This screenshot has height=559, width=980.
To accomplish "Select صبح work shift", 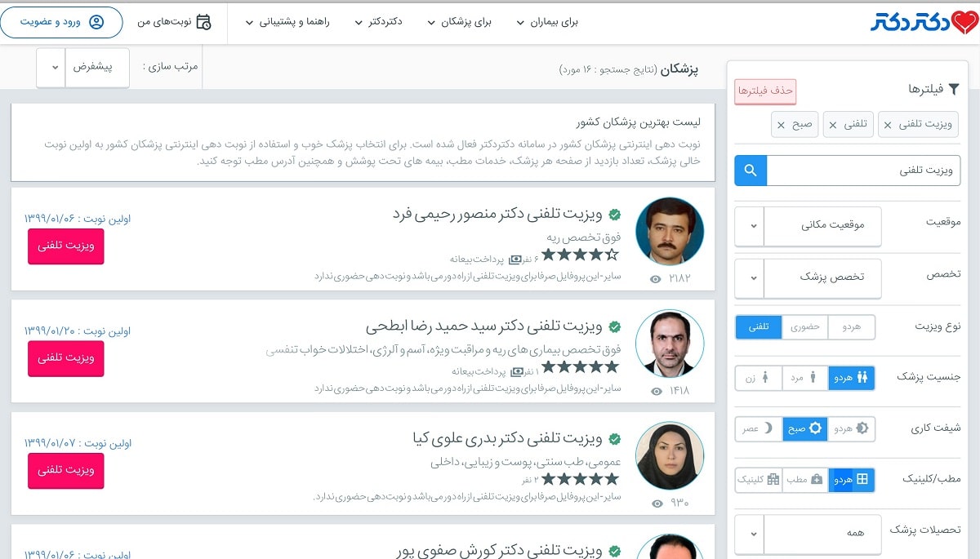I will coord(805,428).
